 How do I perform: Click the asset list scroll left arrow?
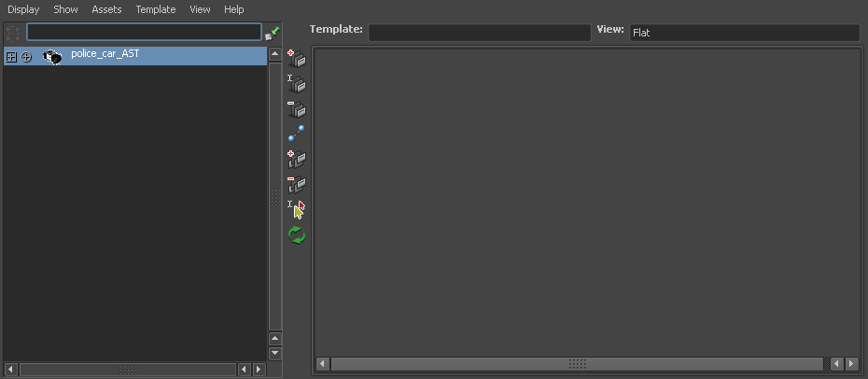tap(11, 369)
